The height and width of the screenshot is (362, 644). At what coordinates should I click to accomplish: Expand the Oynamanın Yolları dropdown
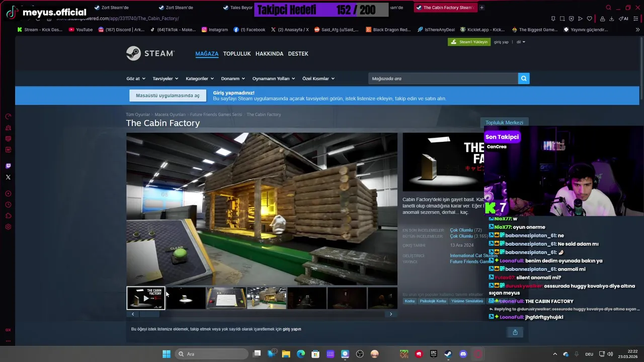coord(274,78)
